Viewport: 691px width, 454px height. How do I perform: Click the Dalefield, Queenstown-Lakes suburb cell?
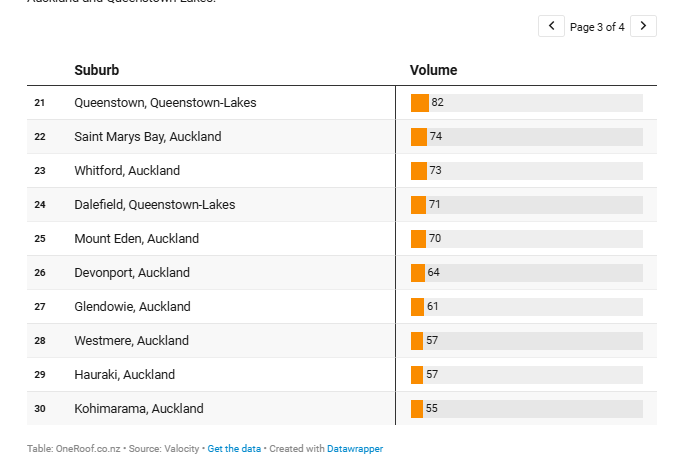click(154, 205)
